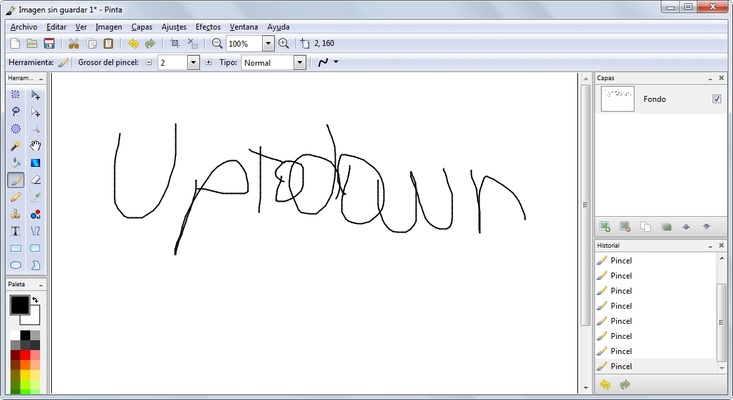Toggle visibility checkbox of Fondo layer
This screenshot has width=733, height=400.
(x=717, y=99)
